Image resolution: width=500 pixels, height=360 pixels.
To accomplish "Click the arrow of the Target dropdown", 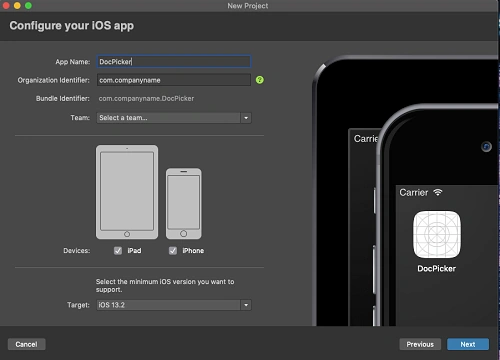I will point(246,305).
